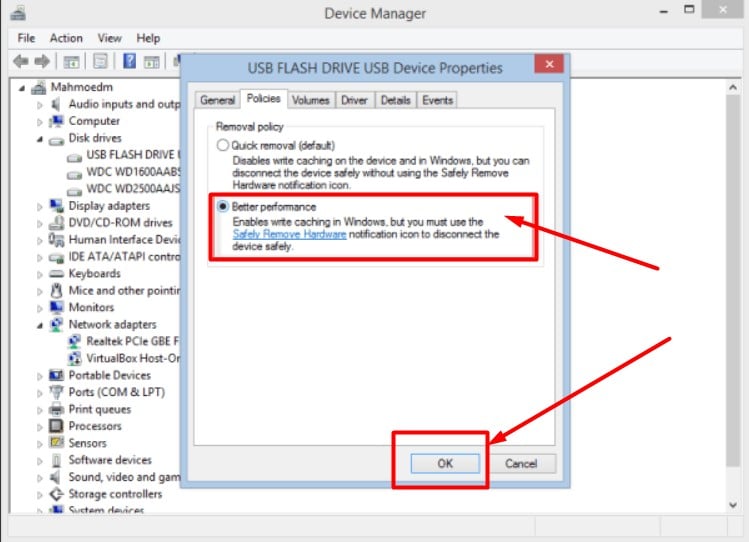Select the Quick removal (default) option

pos(223,146)
